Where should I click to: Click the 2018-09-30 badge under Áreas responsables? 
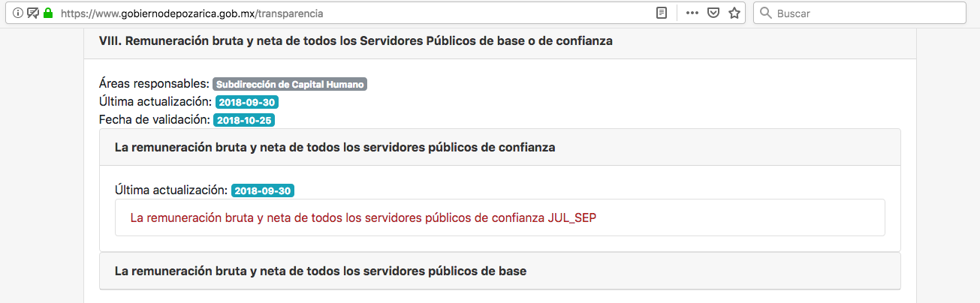247,103
